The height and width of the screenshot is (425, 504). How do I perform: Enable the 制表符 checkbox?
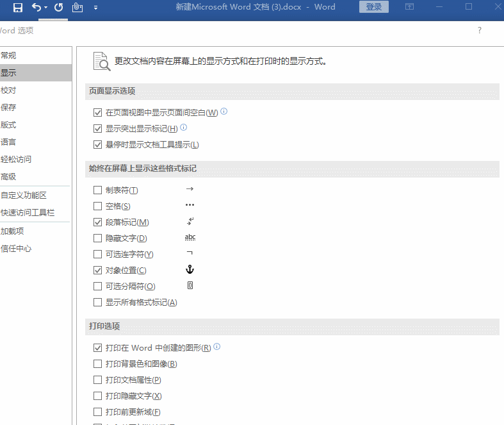coord(97,190)
